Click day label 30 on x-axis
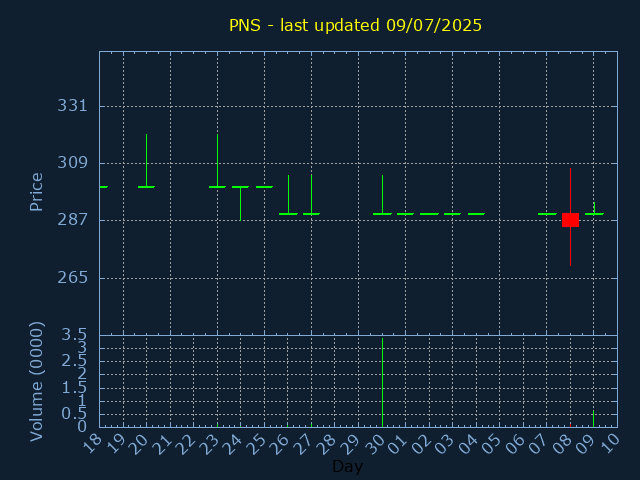This screenshot has width=640, height=480. click(374, 443)
